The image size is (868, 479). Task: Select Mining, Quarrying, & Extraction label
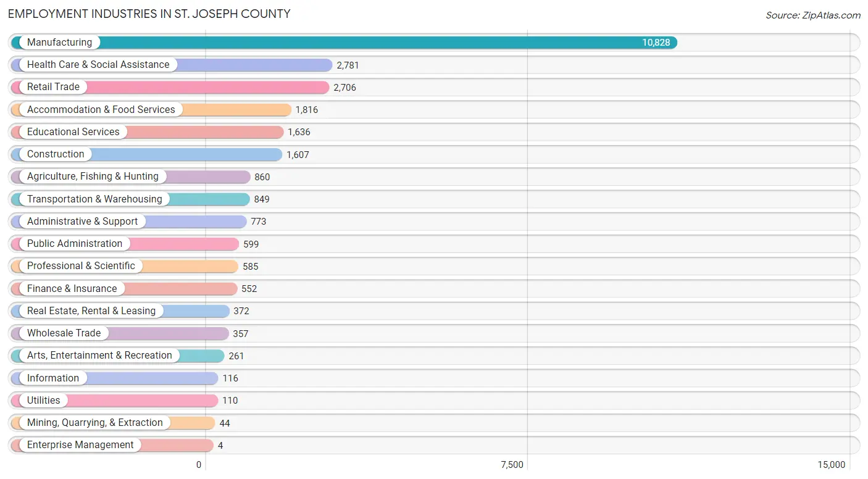click(95, 423)
